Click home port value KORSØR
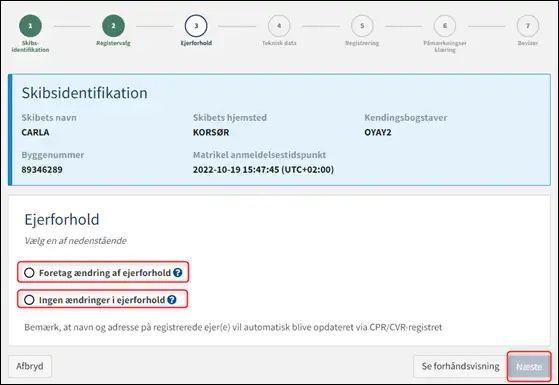This screenshot has width=559, height=385. point(211,132)
